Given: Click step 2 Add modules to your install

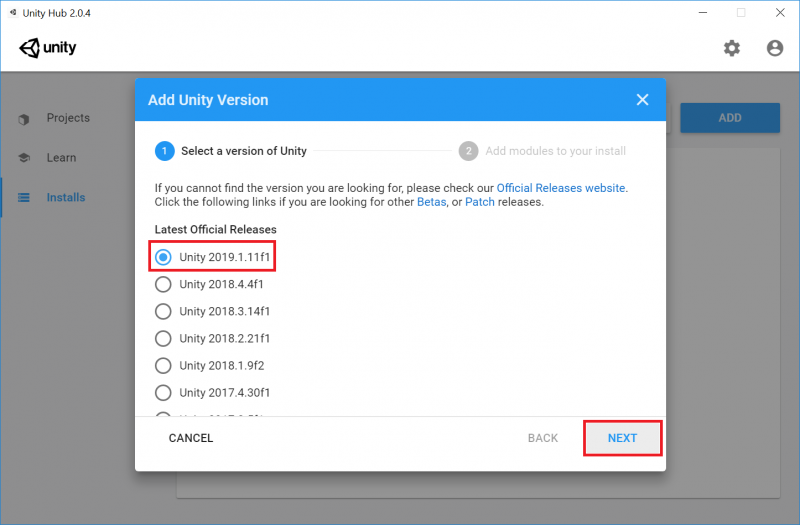Looking at the screenshot, I should 542,151.
